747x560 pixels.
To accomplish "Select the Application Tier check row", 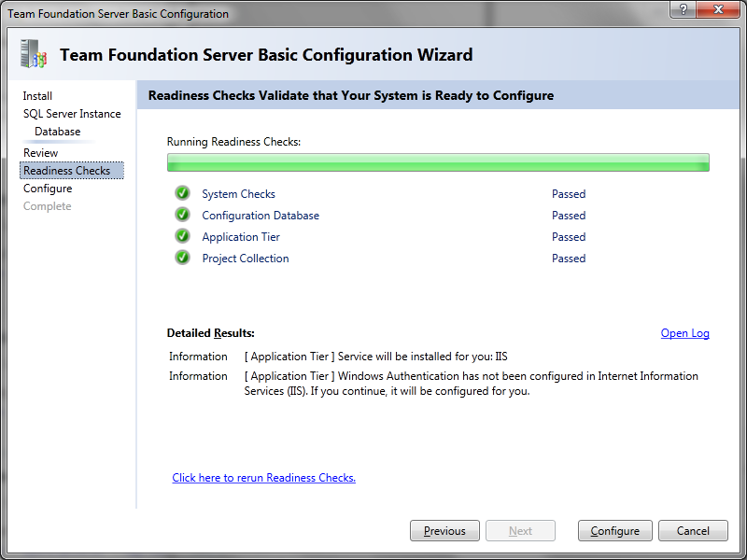I will click(x=380, y=237).
